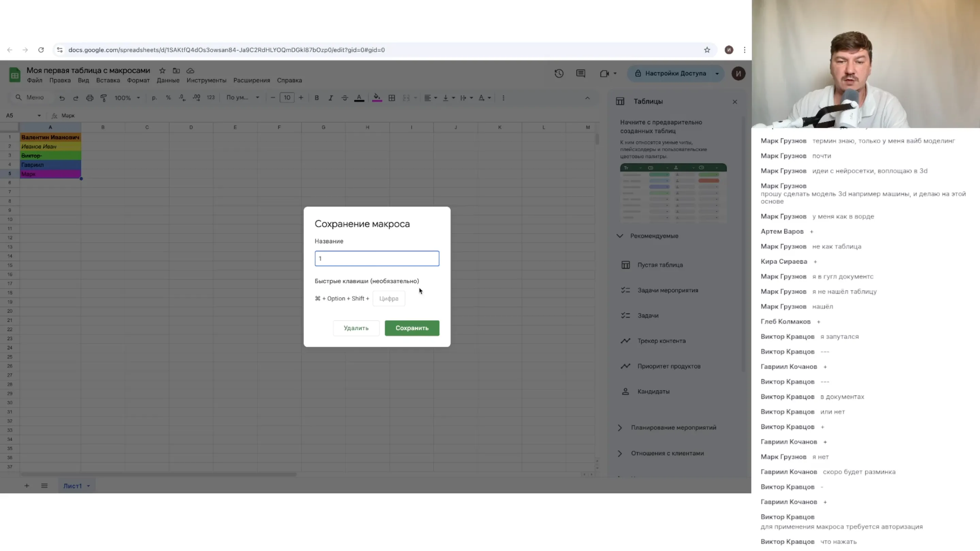Screen dimensions: 980x551
Task: Click the Цифра shortcut digit field
Action: pos(388,299)
